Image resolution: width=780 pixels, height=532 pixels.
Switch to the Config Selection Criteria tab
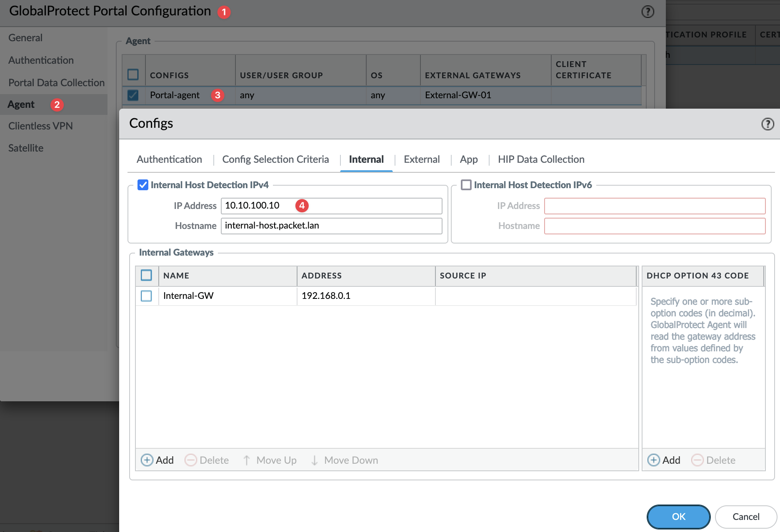tap(275, 159)
